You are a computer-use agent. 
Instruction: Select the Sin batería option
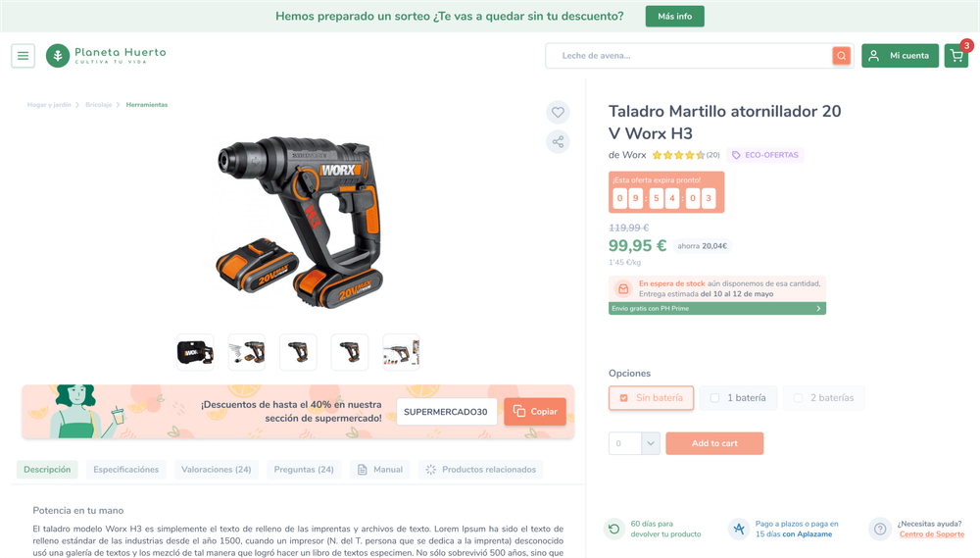tap(652, 398)
